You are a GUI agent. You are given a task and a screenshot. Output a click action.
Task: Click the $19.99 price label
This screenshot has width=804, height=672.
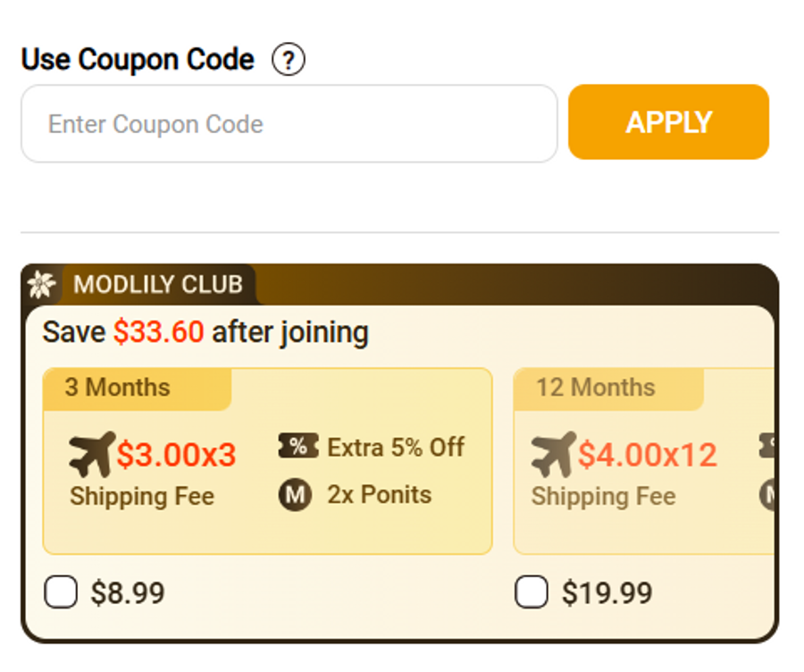(x=607, y=592)
